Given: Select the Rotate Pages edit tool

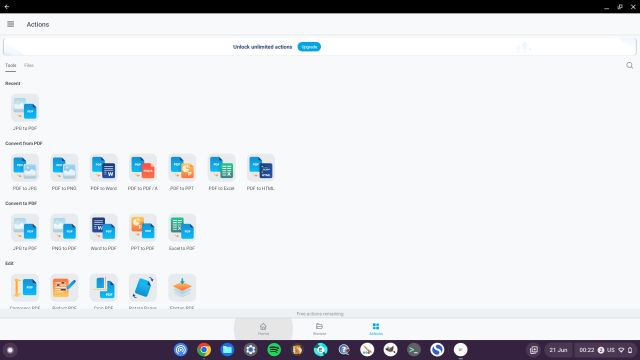Looking at the screenshot, I should point(142,291).
